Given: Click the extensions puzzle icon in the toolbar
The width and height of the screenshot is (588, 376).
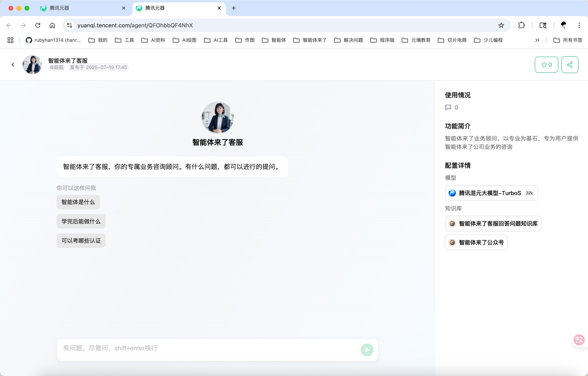Looking at the screenshot, I should (x=522, y=25).
